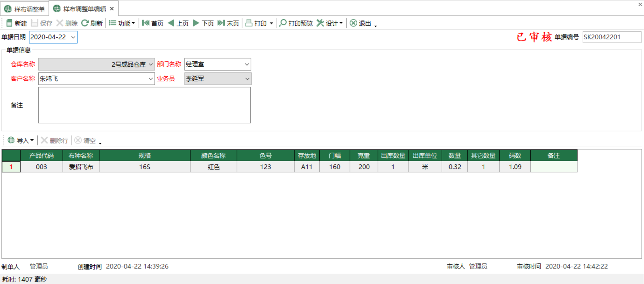Click the 码数 cell 1.09
The image size is (644, 284).
[515, 167]
